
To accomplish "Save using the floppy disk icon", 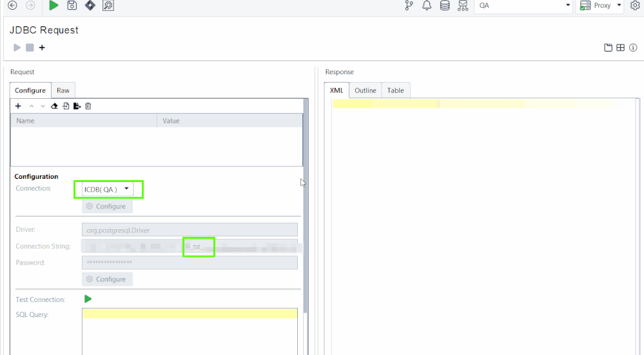I will [72, 5].
